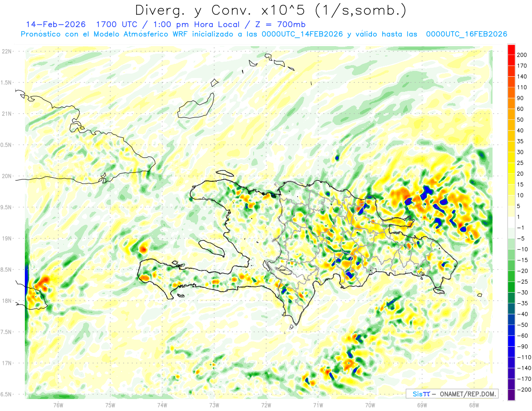Viewport: 532px width, 411px height.
Task: Click the positive '25' color scale label
Action: click(x=521, y=163)
